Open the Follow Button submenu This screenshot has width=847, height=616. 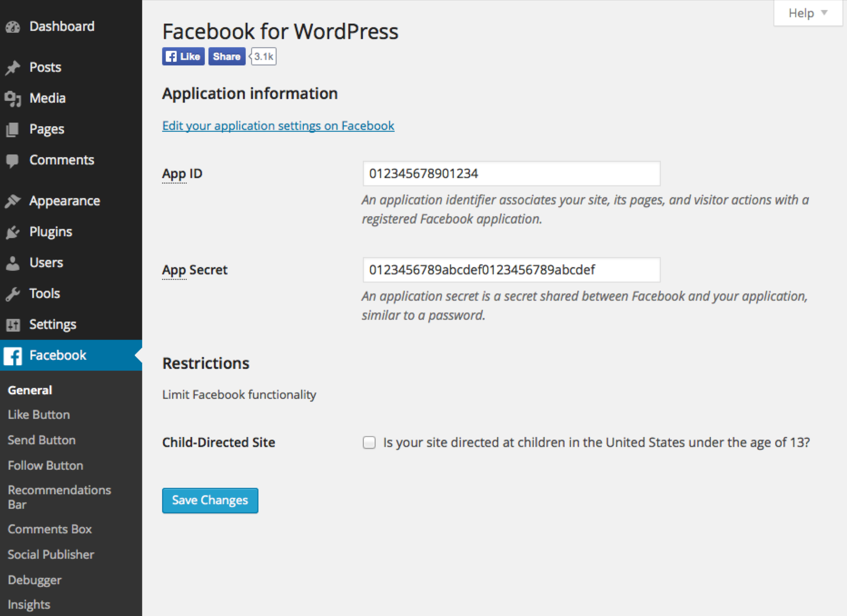(45, 466)
